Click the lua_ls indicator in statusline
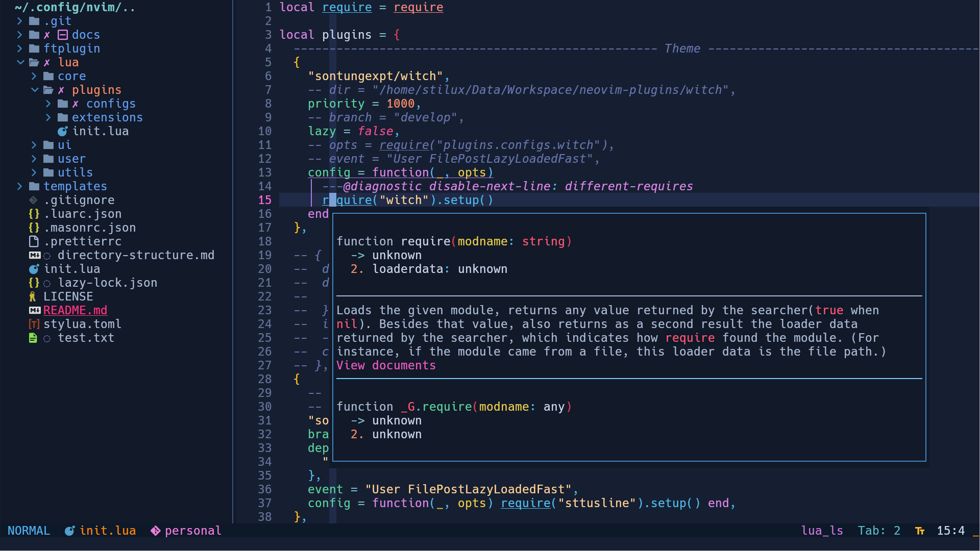 822,531
